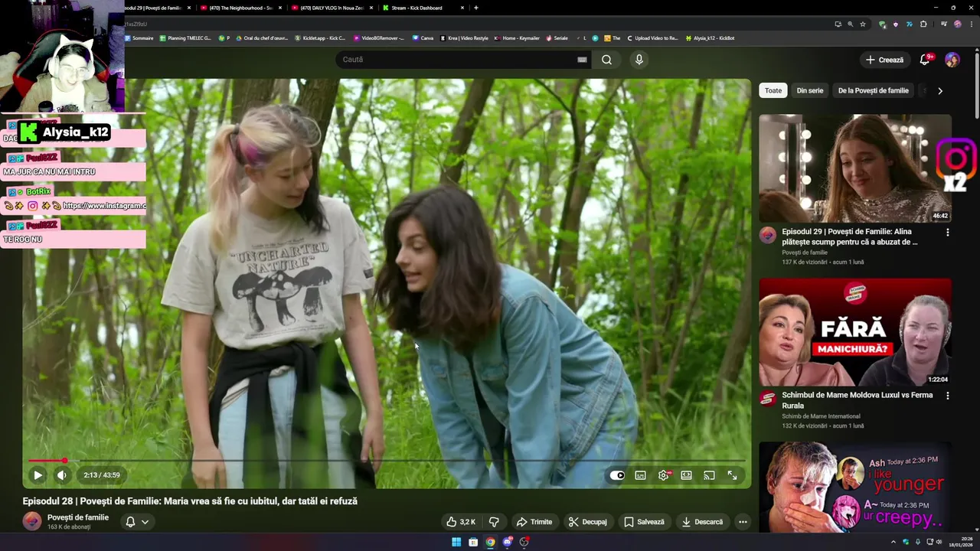980x551 pixels.
Task: Open VideoBGRemover bookmark
Action: [379, 38]
